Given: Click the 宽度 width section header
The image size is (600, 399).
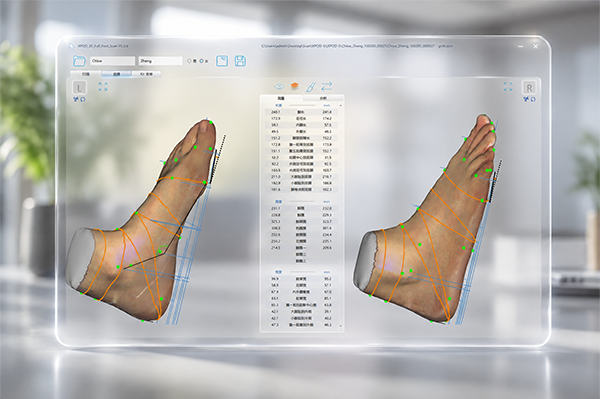Looking at the screenshot, I should [279, 272].
